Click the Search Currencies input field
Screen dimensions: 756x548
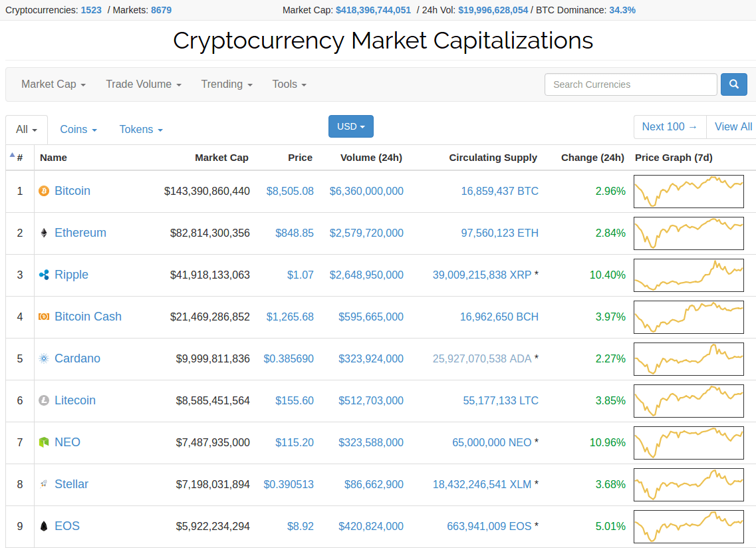coord(630,84)
